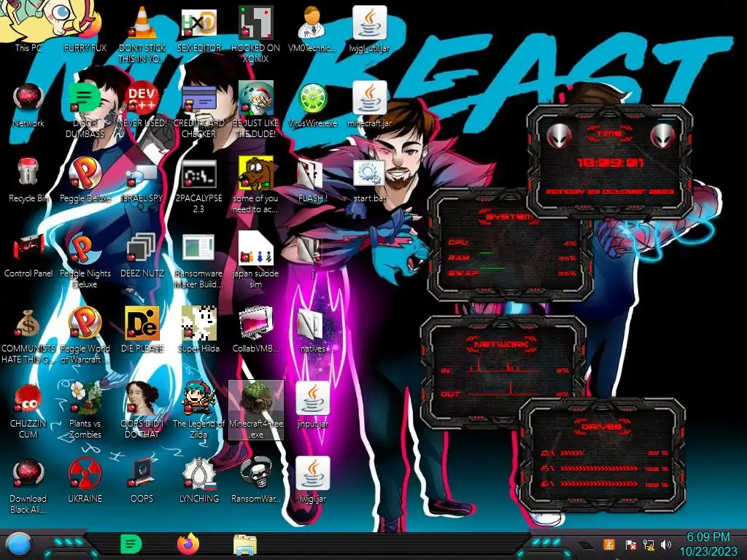Image resolution: width=747 pixels, height=560 pixels.
Task: Open the Action Center flag tray icon
Action: [x=630, y=544]
